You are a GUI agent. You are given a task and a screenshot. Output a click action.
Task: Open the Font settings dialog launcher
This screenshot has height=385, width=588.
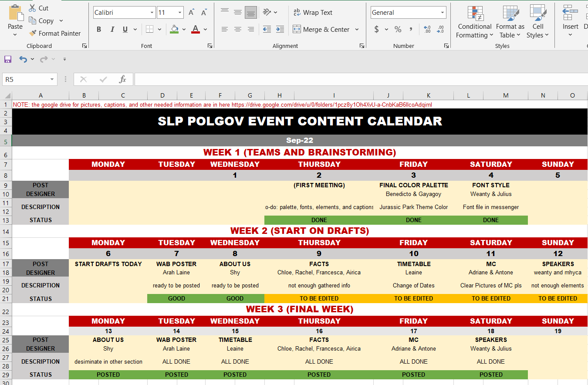[210, 46]
